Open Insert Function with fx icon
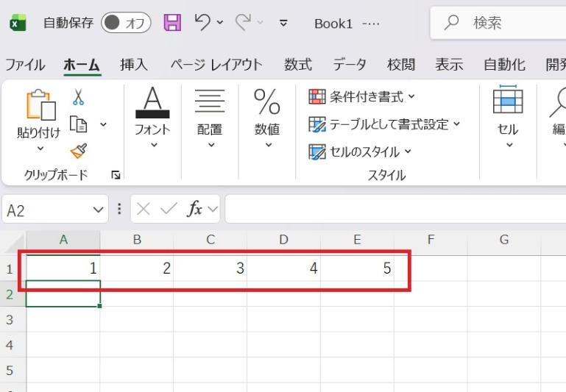 click(195, 209)
